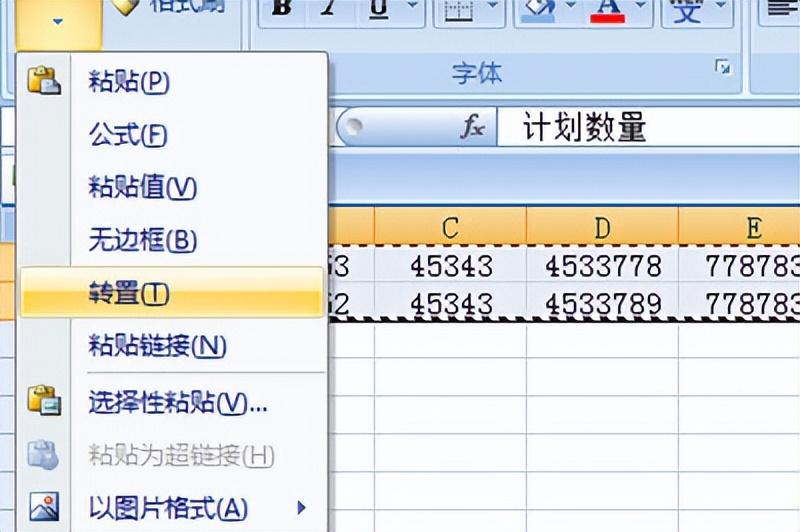
Task: Apply the red font color
Action: [x=607, y=10]
